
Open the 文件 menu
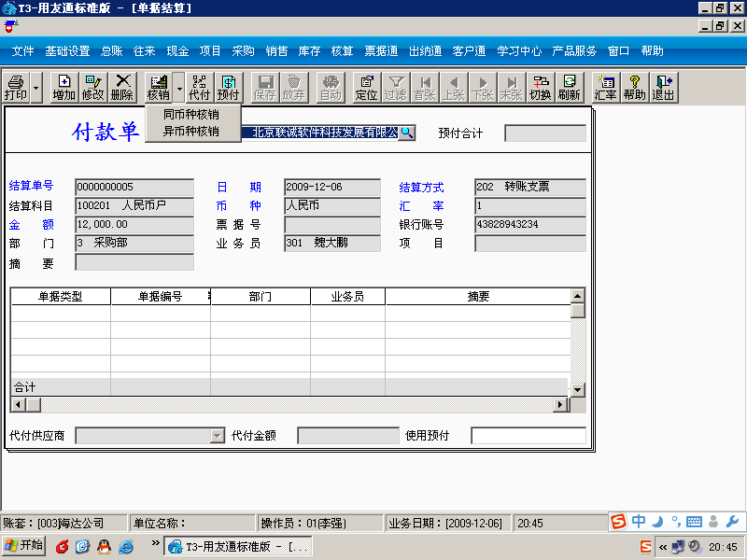[x=22, y=51]
